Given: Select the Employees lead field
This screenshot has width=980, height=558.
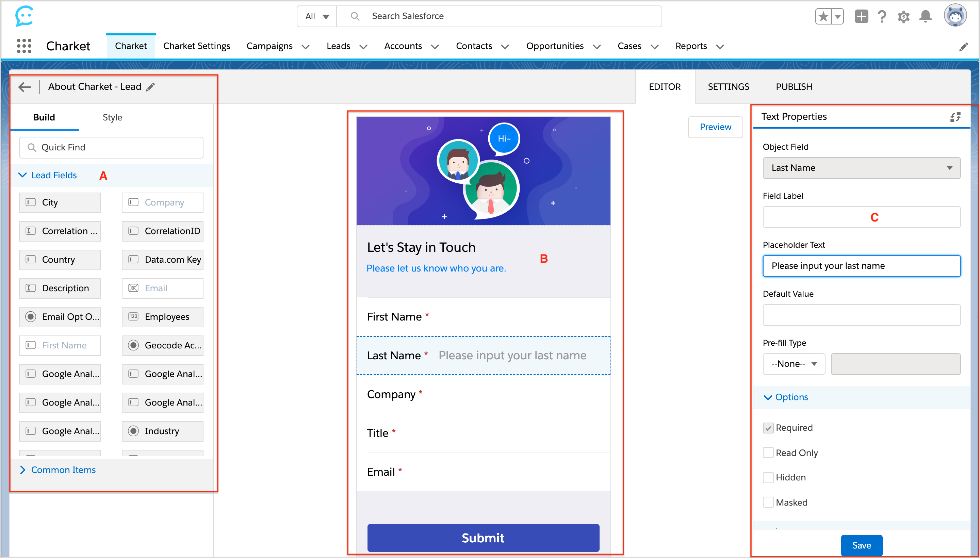Looking at the screenshot, I should [x=163, y=317].
